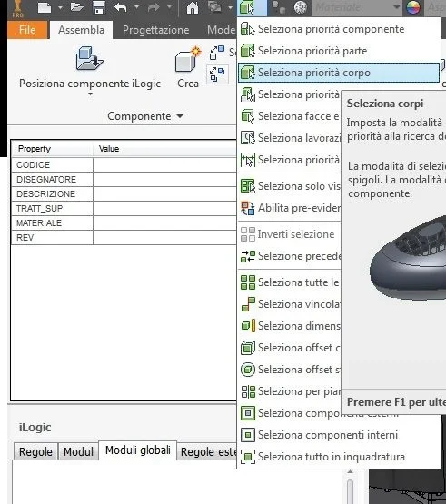446x504 pixels.
Task: Click Posiziona componente iLogic button
Action: coord(90,67)
